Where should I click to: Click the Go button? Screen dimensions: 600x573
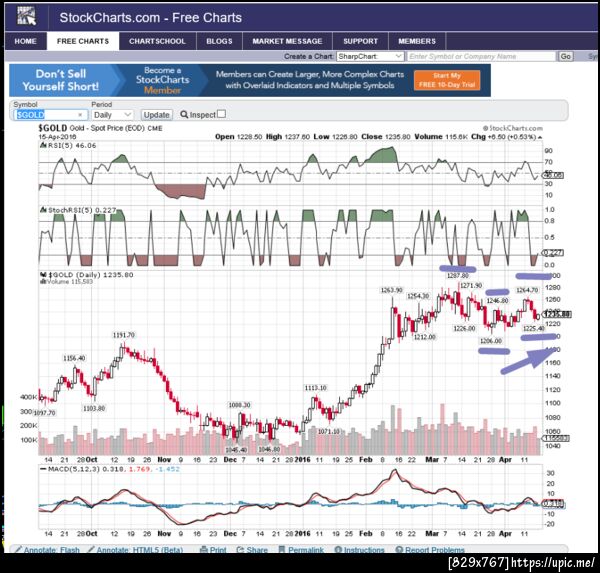coord(566,57)
